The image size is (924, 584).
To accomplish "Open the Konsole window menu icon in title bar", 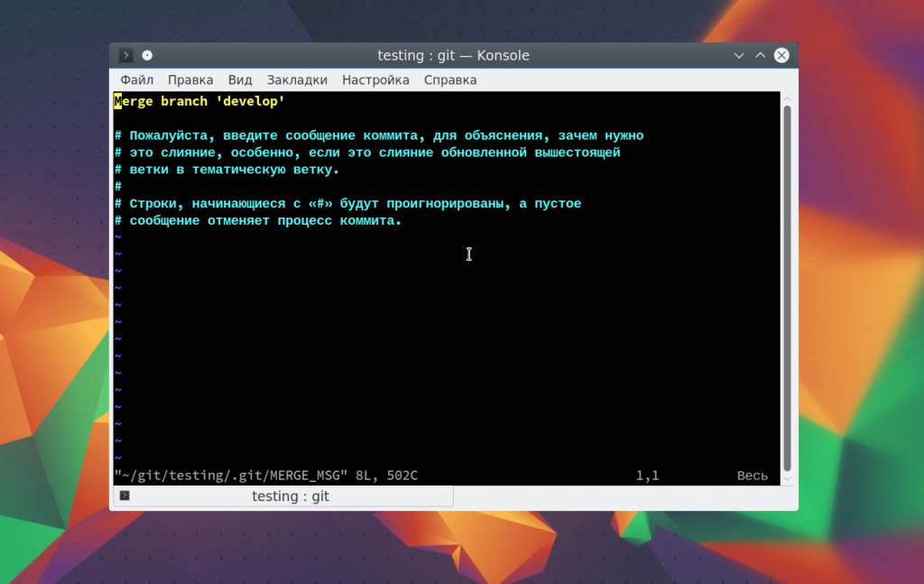I will (x=126, y=55).
